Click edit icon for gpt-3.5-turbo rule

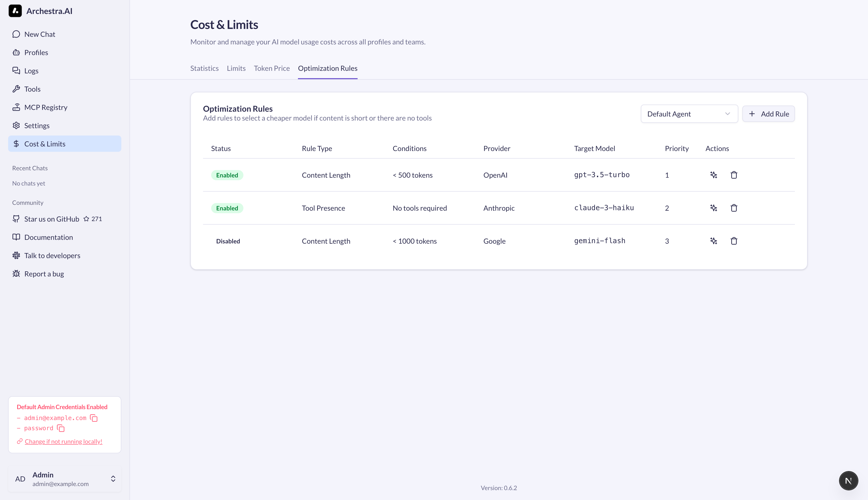713,175
